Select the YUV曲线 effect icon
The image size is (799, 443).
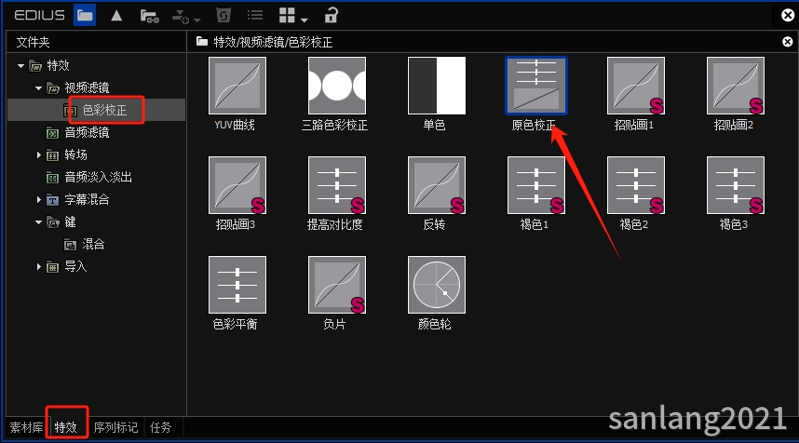[x=237, y=86]
